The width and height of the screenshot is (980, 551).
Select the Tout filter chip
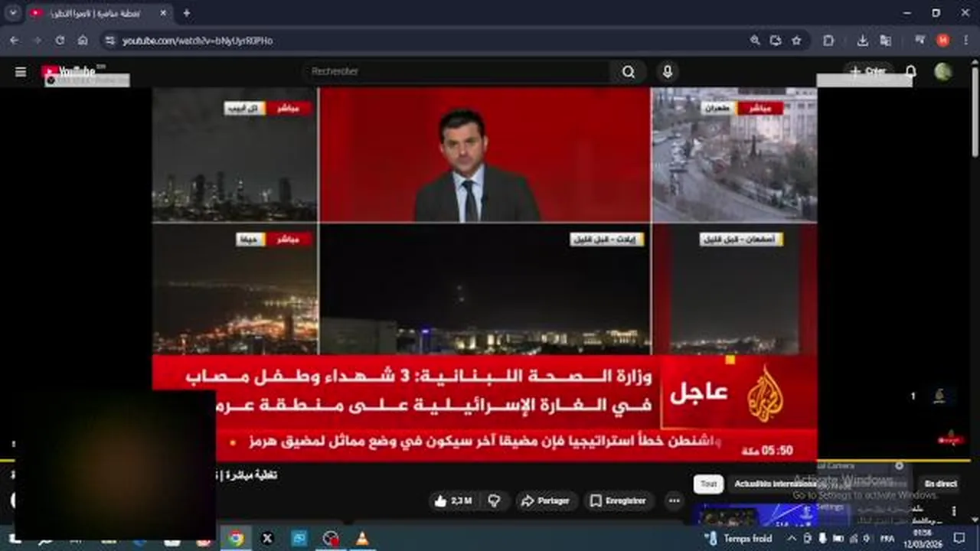click(x=708, y=484)
